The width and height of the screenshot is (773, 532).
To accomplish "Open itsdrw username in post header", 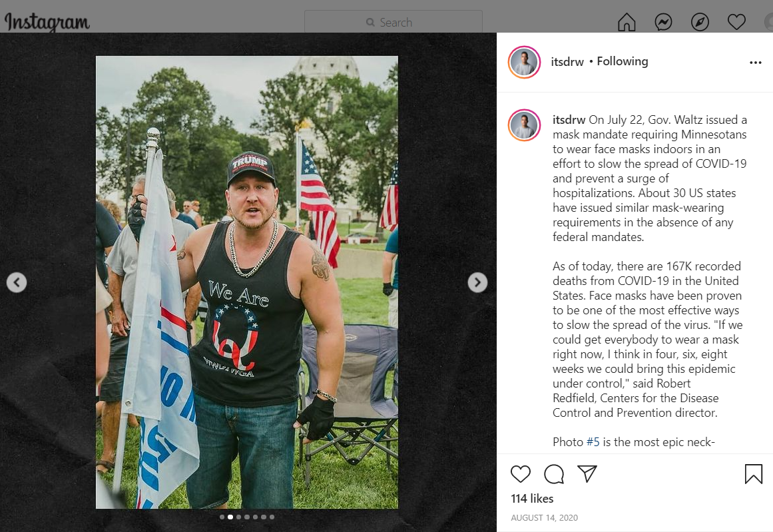I will [567, 62].
